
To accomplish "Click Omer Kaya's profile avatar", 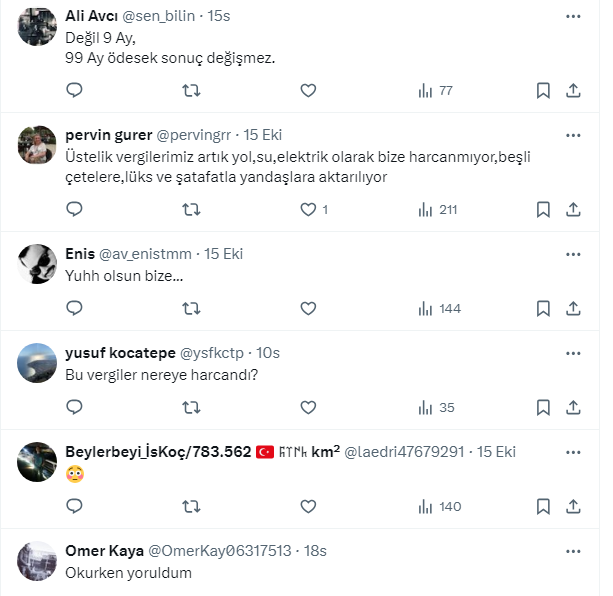I will click(x=37, y=561).
